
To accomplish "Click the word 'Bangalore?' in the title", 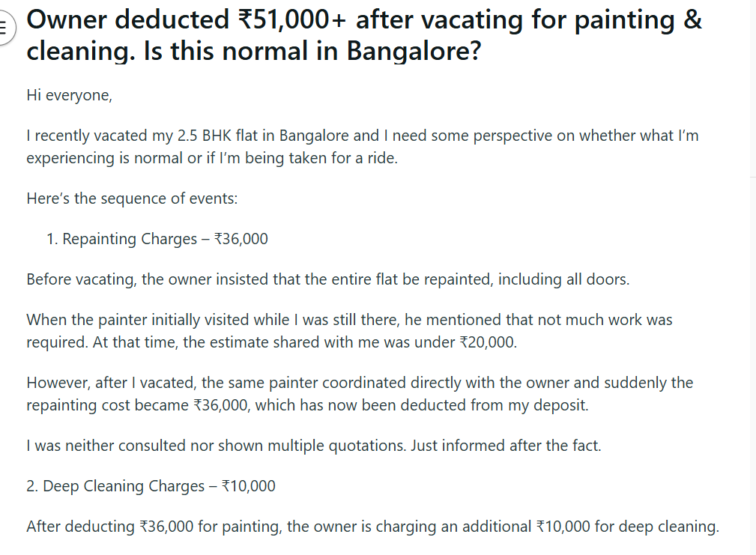I will 414,51.
